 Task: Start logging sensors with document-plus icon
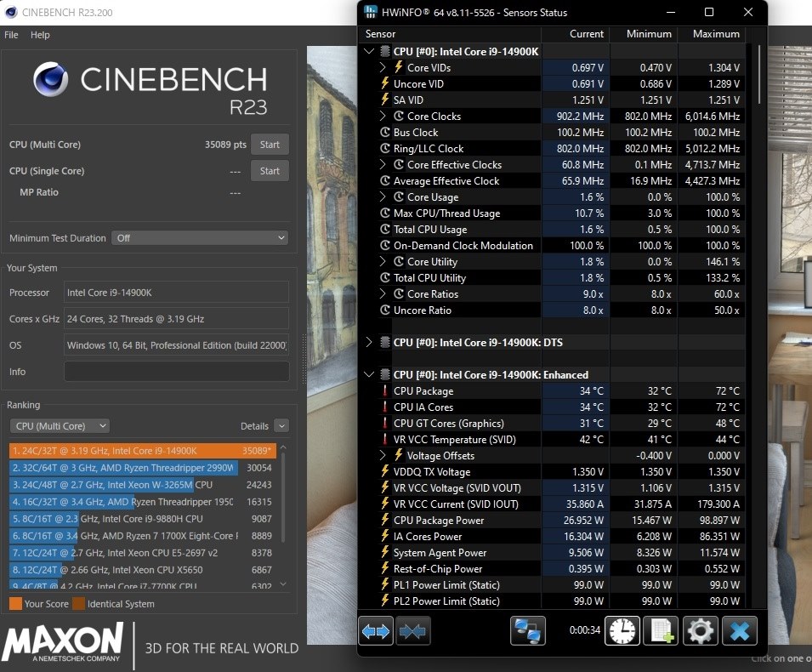pos(661,630)
